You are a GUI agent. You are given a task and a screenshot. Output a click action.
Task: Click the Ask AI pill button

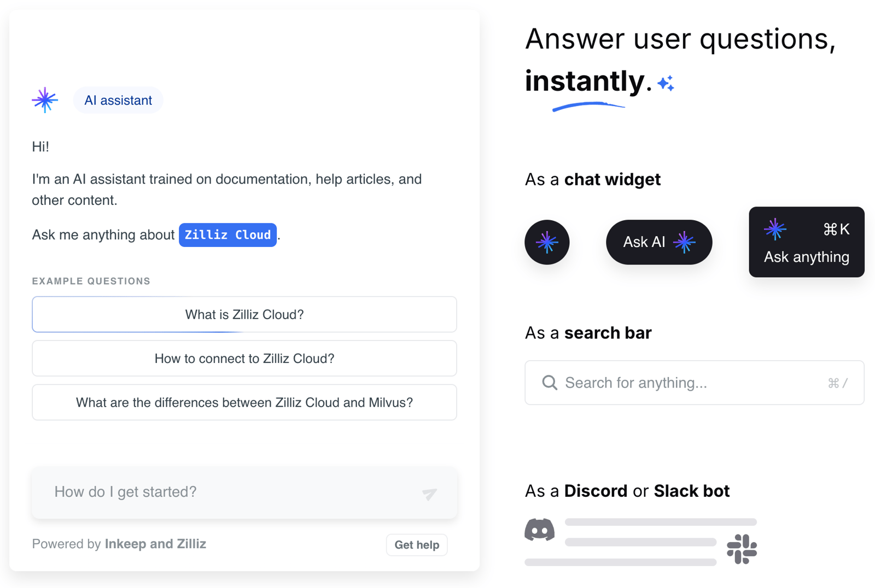click(x=659, y=242)
